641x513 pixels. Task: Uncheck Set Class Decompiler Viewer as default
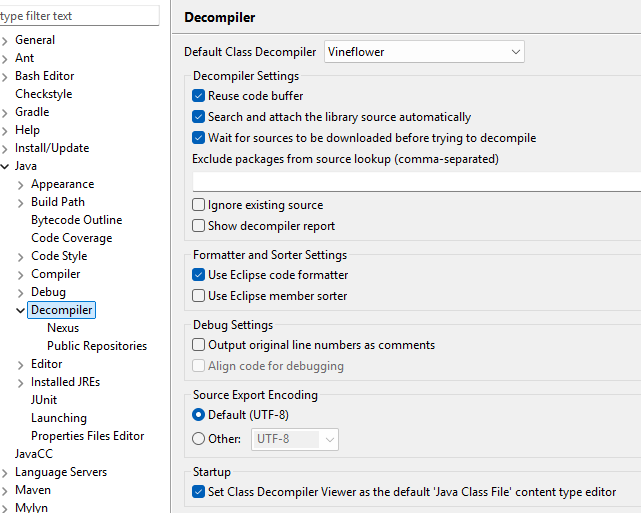[x=199, y=492]
